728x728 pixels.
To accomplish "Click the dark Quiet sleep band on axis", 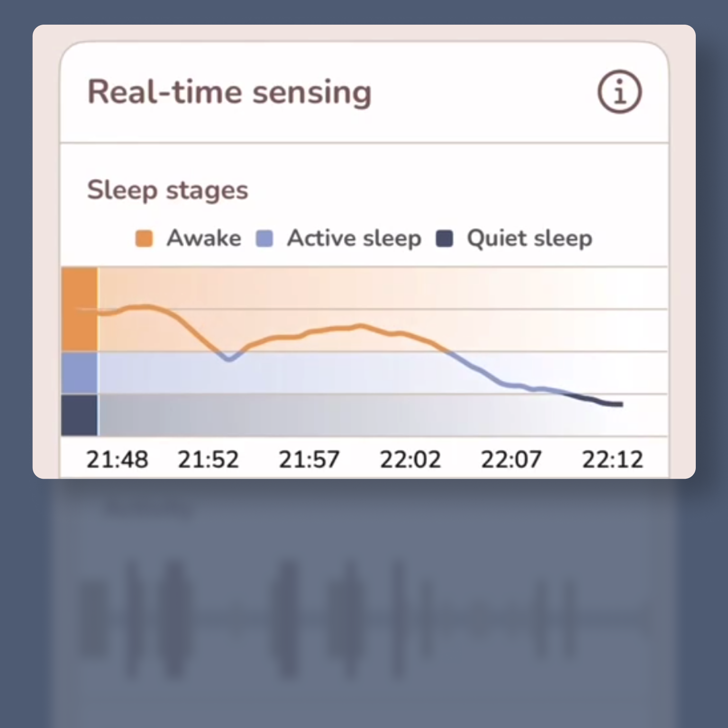I will (x=80, y=415).
